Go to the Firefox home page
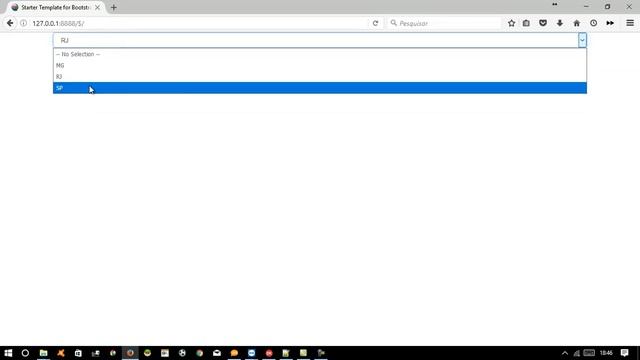Viewport: 640px width, 360px height. [576, 23]
